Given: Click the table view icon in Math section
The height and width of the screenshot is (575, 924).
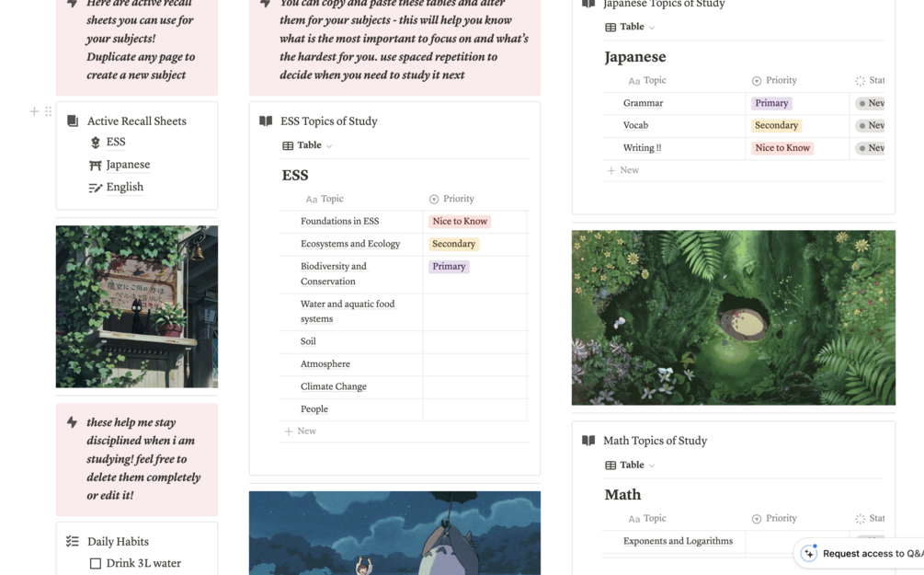Looking at the screenshot, I should pyautogui.click(x=611, y=466).
